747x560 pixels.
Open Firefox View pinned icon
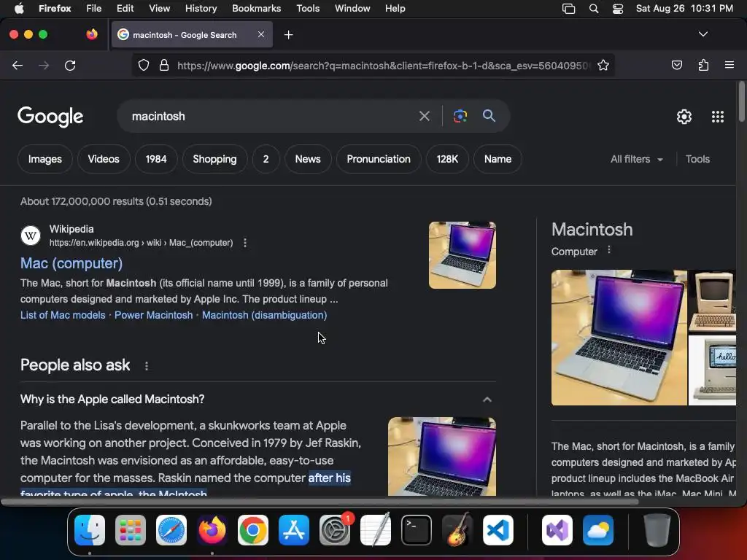pos(92,34)
